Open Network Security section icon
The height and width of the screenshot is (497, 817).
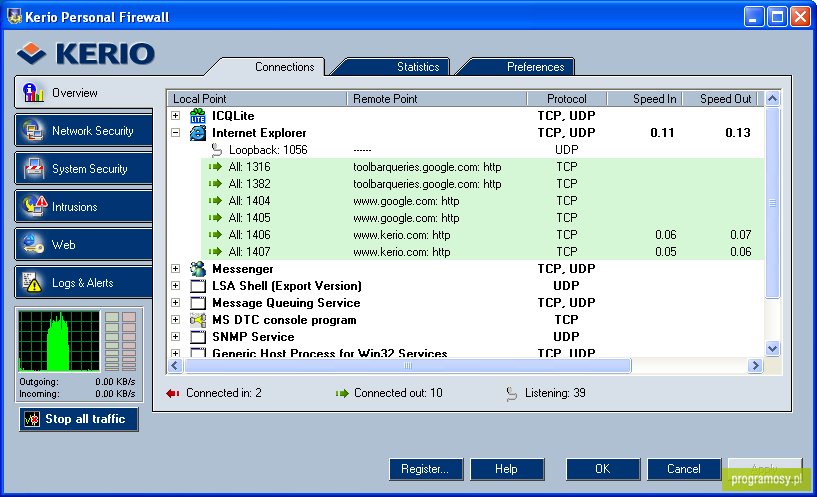33,131
